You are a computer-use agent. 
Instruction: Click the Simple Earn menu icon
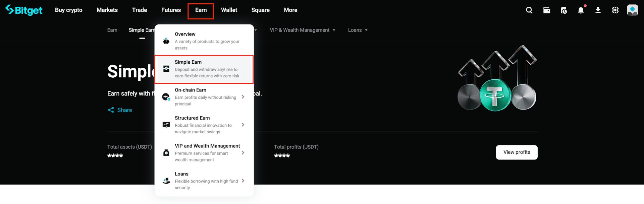click(166, 69)
